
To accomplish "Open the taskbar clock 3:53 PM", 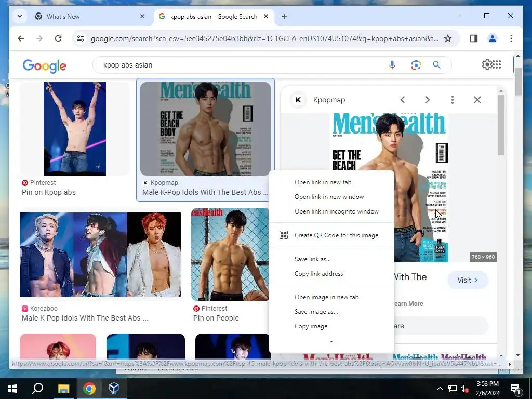I will [487, 389].
